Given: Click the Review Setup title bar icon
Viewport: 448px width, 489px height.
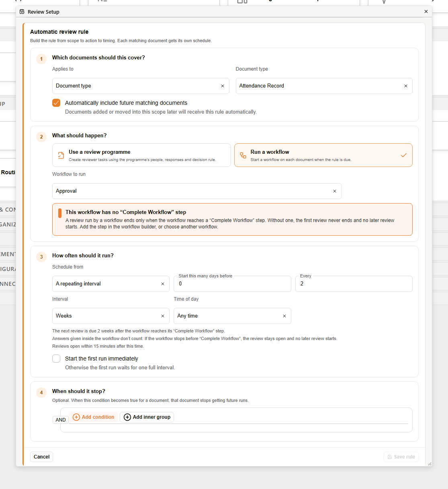Looking at the screenshot, I should click(x=22, y=12).
